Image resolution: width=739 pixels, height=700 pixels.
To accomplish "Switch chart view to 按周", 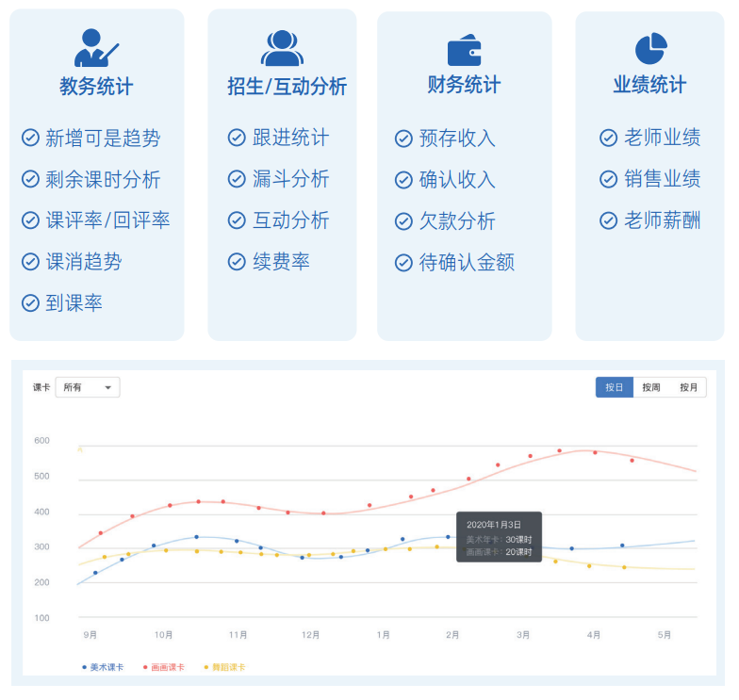I will [x=650, y=387].
